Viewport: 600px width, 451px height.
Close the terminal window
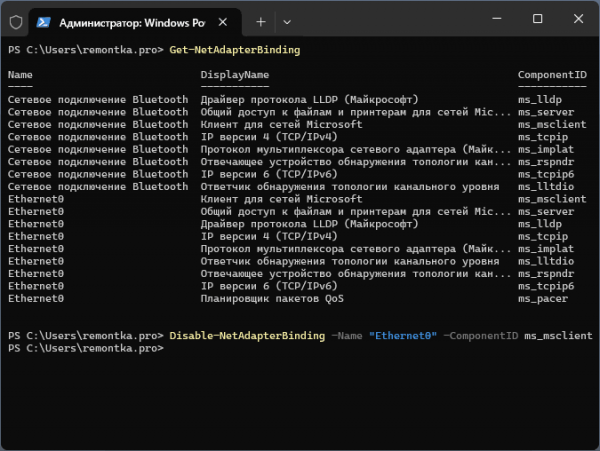(x=578, y=18)
